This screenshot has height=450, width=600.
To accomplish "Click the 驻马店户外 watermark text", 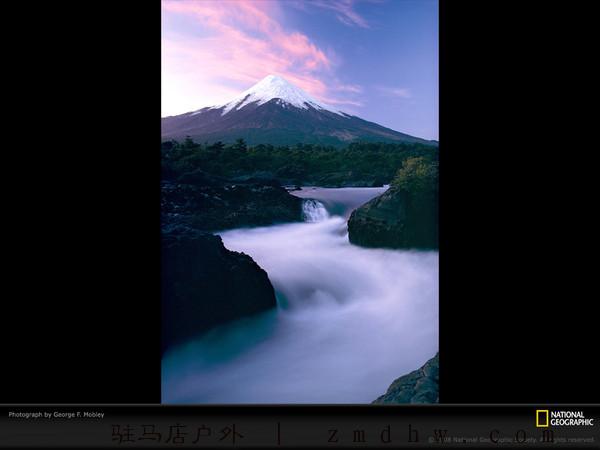I will click(177, 435).
